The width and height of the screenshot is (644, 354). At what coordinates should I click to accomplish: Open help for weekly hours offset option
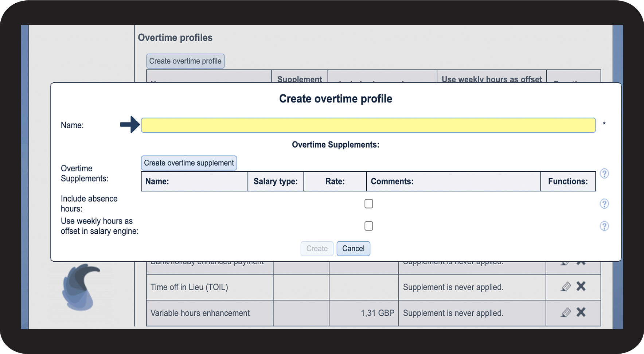click(x=604, y=226)
